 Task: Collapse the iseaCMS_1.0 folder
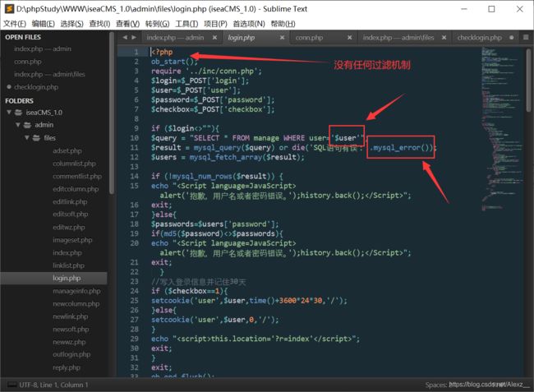point(9,113)
